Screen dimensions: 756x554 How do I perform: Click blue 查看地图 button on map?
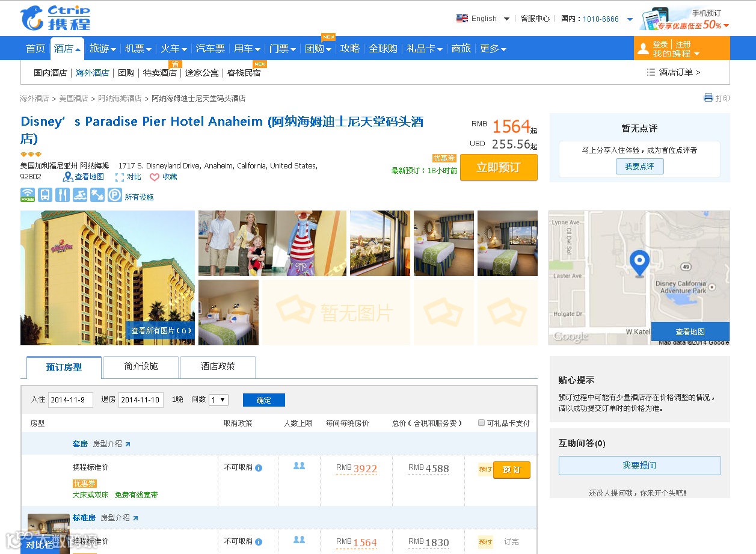(690, 331)
